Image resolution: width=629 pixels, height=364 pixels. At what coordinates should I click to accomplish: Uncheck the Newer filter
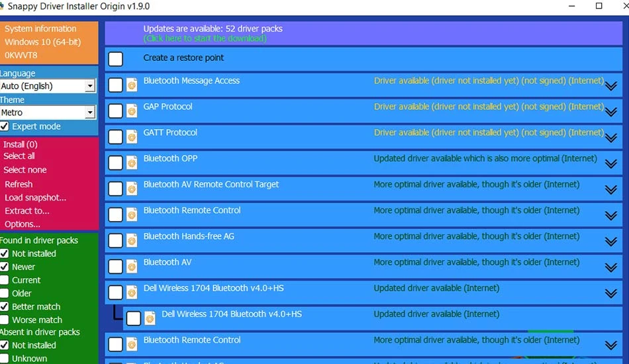[5, 267]
